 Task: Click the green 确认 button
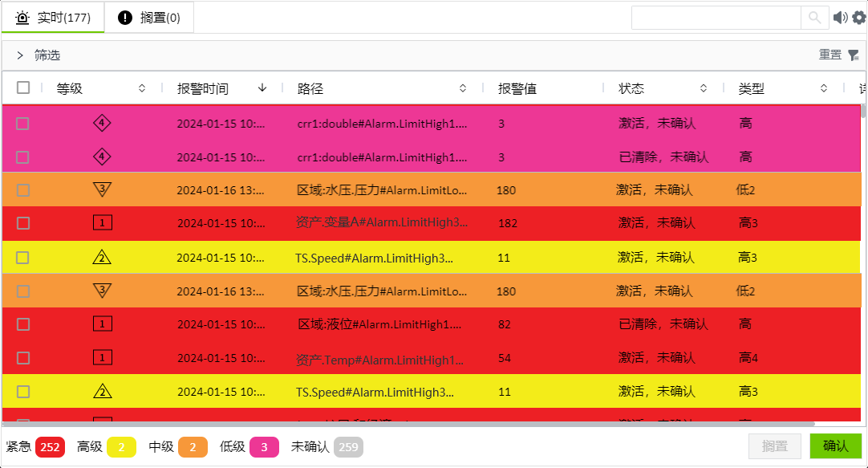(835, 446)
